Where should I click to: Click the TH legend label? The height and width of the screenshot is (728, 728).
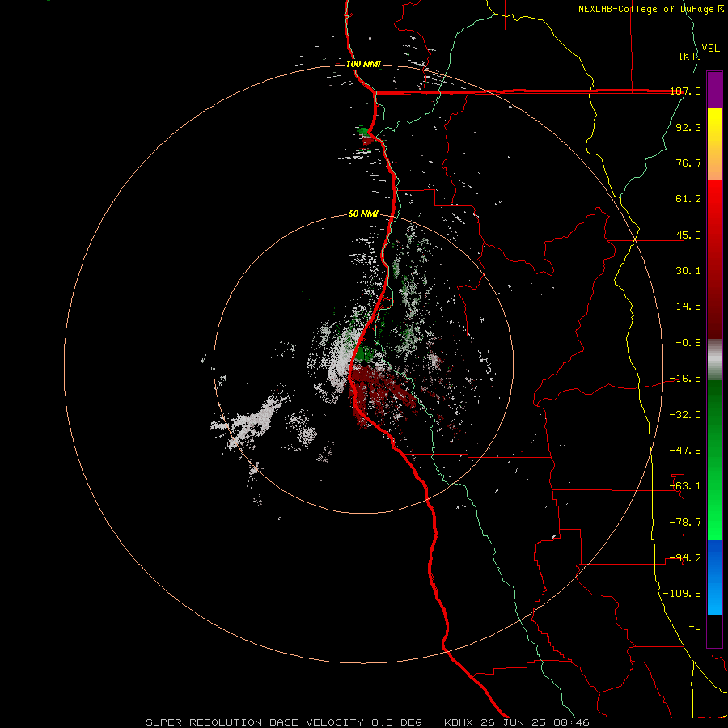click(x=695, y=630)
